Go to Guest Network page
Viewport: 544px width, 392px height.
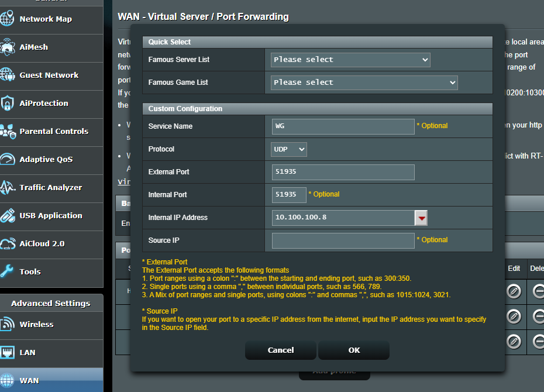click(x=51, y=75)
